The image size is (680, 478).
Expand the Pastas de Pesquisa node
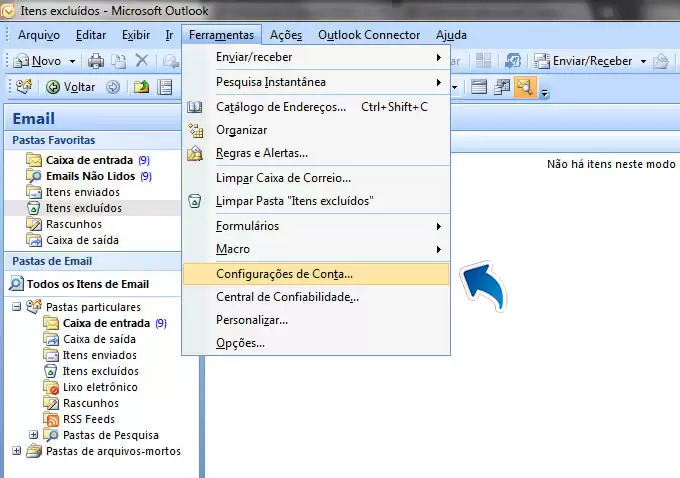[33, 435]
